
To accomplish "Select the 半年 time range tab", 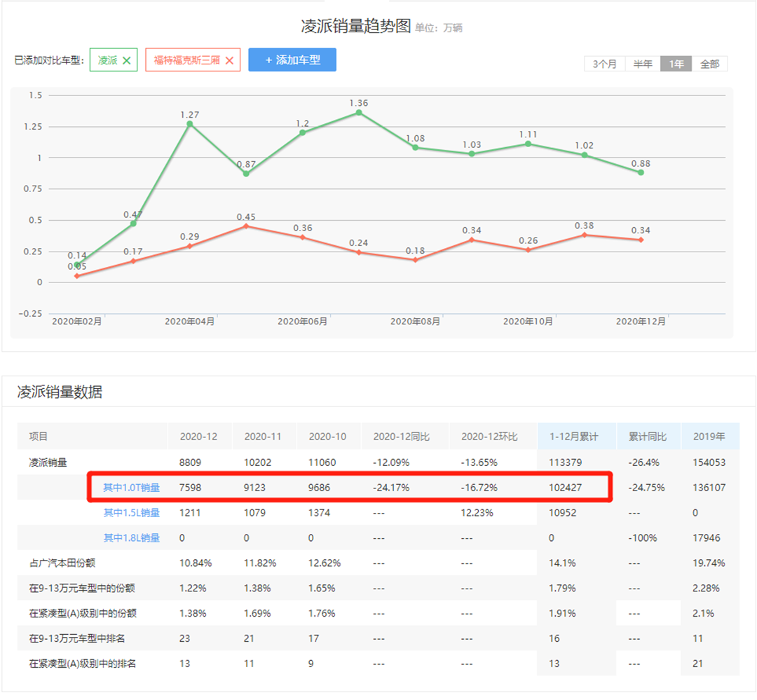I will point(643,64).
